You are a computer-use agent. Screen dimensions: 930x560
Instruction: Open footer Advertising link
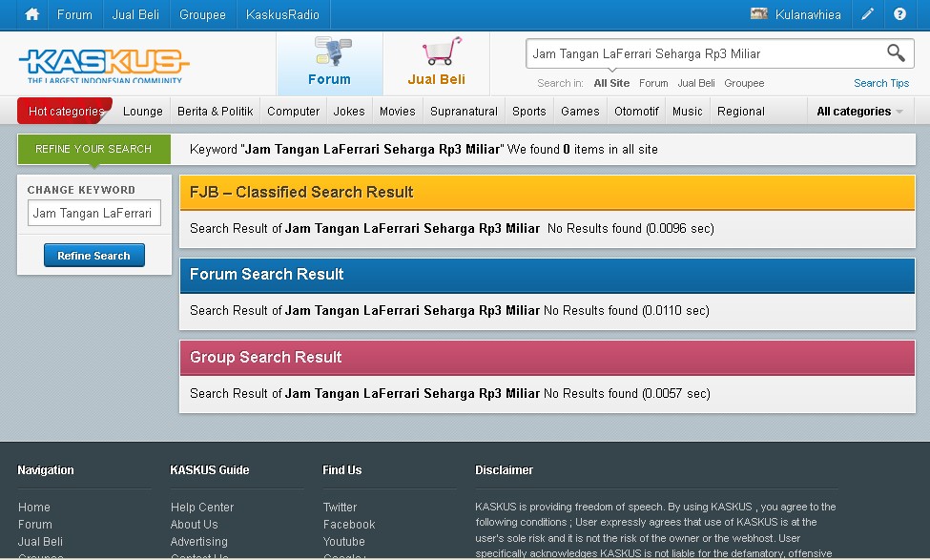(x=198, y=542)
